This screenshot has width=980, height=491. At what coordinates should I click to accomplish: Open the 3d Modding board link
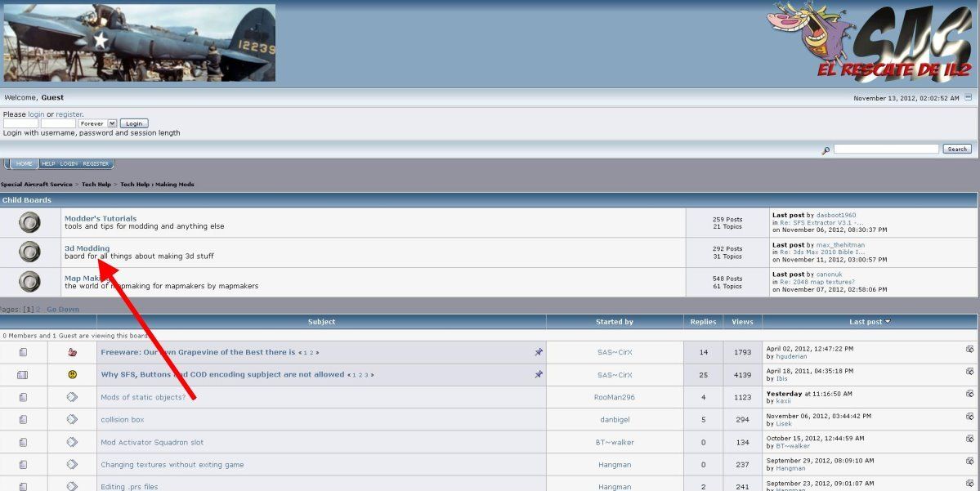click(x=87, y=248)
